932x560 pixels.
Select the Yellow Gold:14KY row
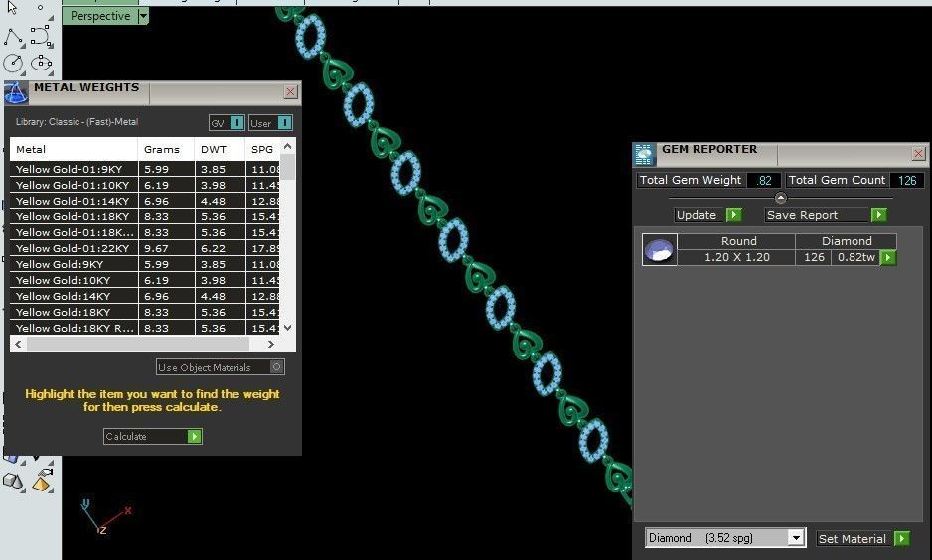(x=144, y=296)
